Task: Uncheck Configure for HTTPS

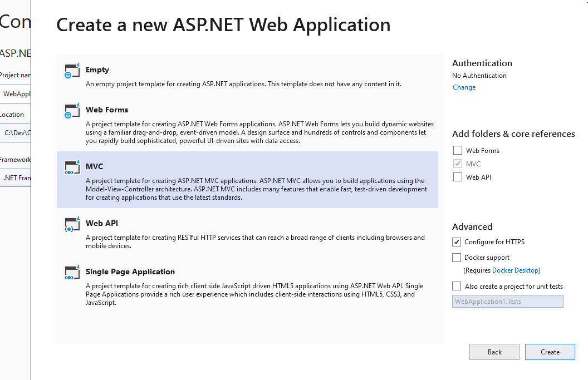Action: 457,242
